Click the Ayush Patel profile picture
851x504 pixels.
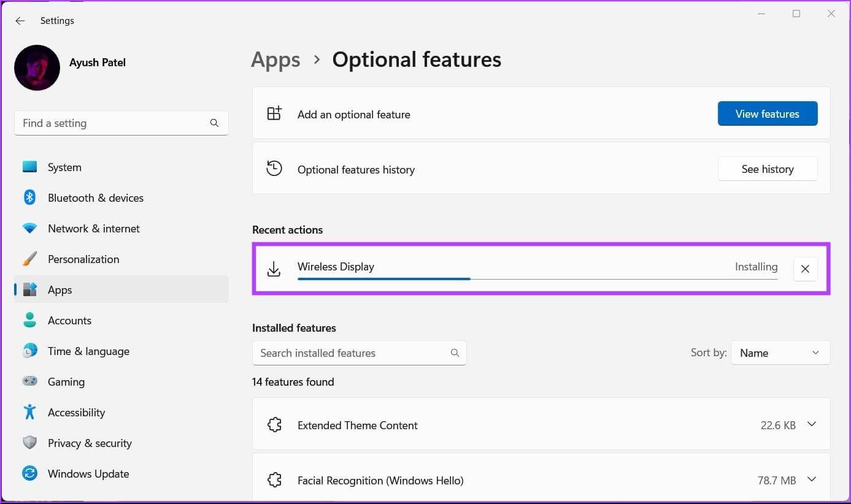37,67
